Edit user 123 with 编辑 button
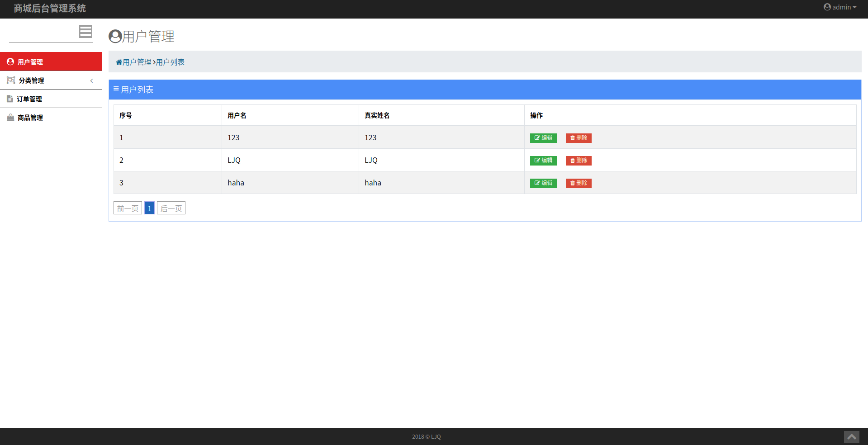868x445 pixels. coord(543,138)
